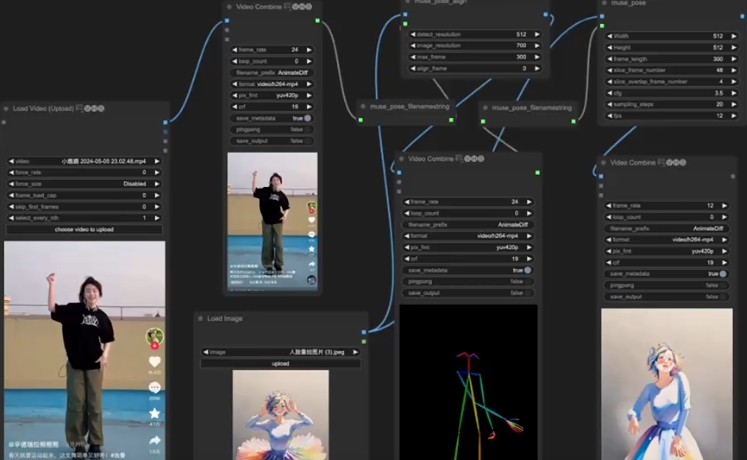Image resolution: width=747 pixels, height=460 pixels.
Task: Click the collapse dot on Load Video node
Action: (6, 108)
